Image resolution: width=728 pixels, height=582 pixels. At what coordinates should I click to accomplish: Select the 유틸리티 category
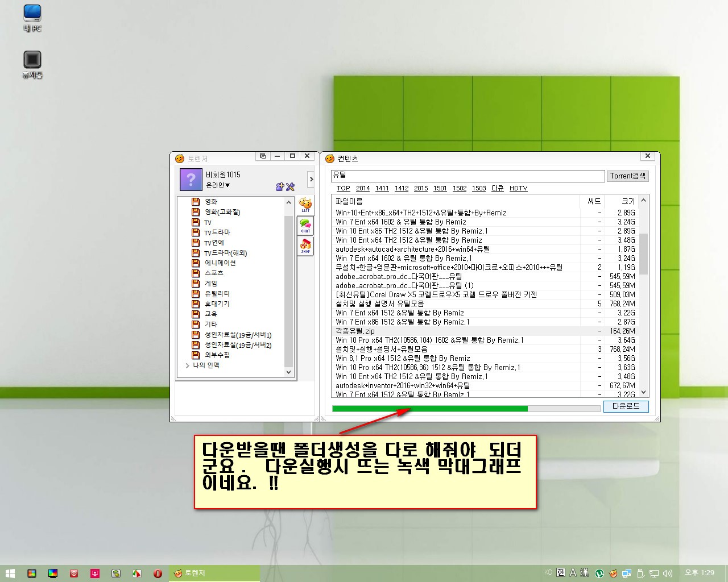(x=217, y=294)
